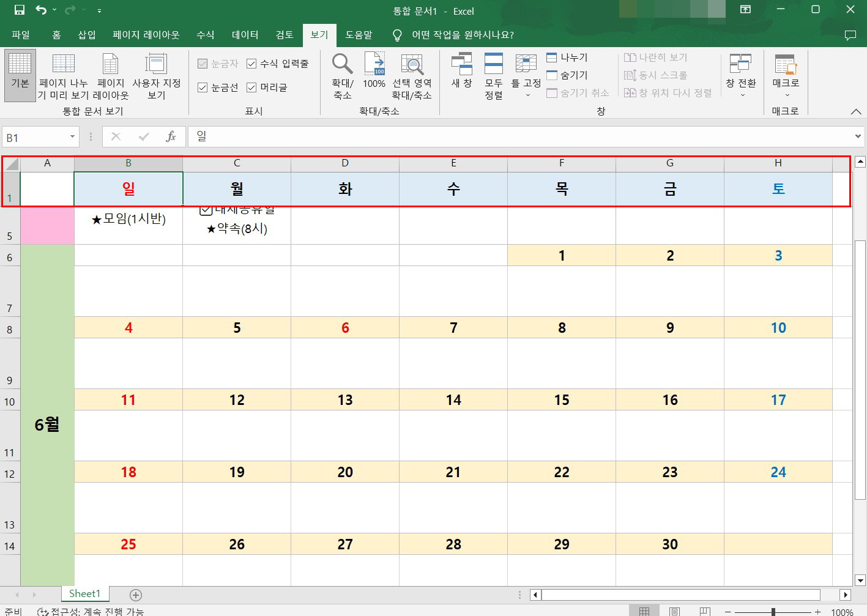Viewport: 867px width, 616px height.
Task: Click Page Layout view icon in status bar
Action: [674, 611]
